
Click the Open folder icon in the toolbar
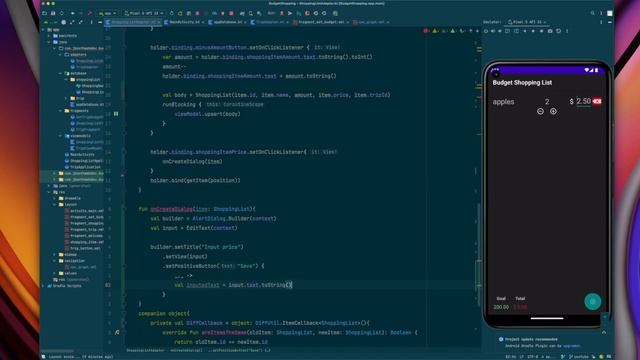coord(44,13)
